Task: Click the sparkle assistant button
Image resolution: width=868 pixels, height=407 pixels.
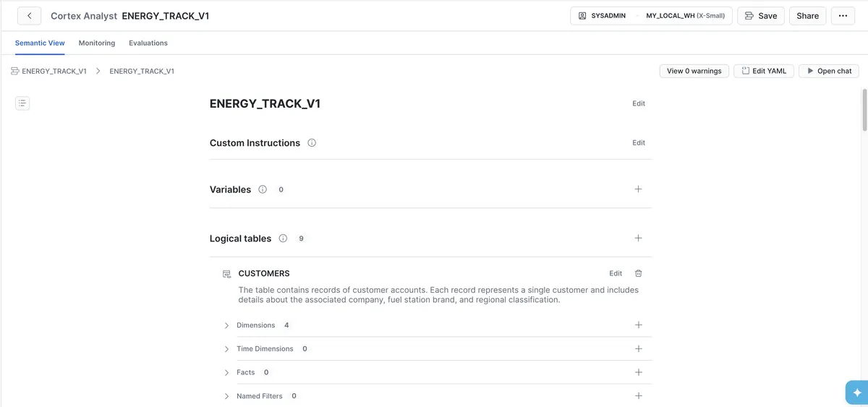Action: pyautogui.click(x=857, y=393)
